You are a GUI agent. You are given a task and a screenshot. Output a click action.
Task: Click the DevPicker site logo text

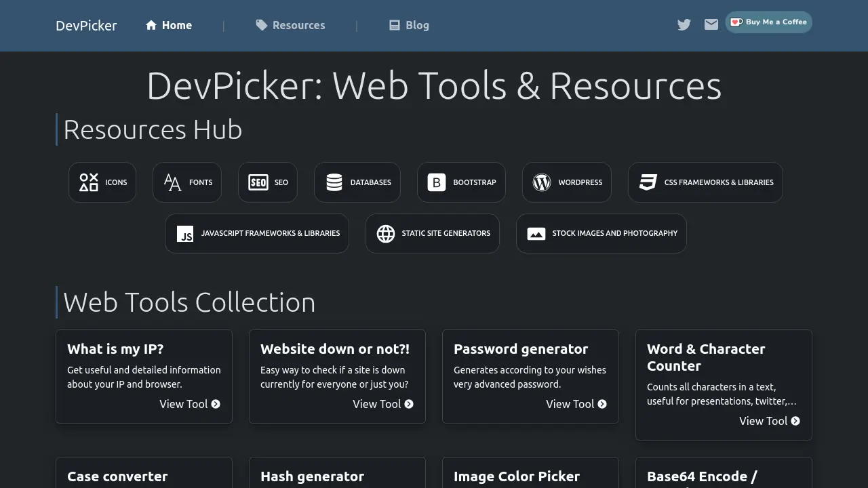coord(86,26)
